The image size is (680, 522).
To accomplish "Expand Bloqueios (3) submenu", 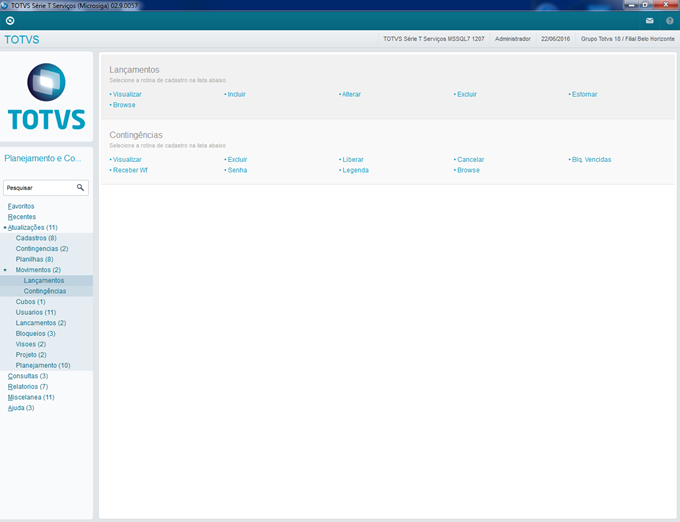I will coord(36,334).
